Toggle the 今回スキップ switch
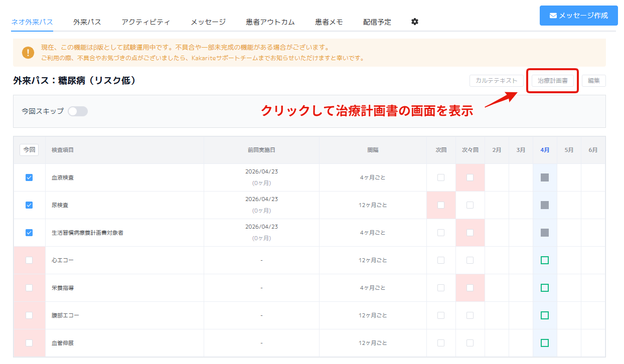 click(x=78, y=111)
